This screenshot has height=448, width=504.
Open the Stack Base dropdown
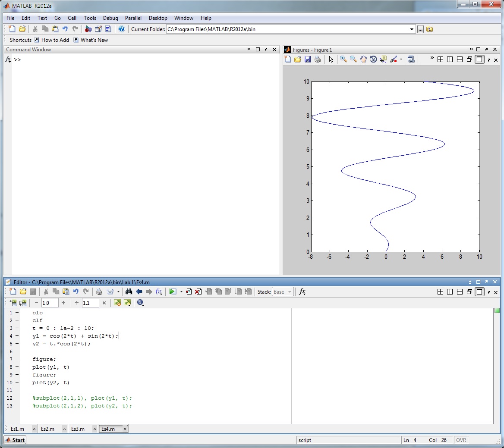283,292
